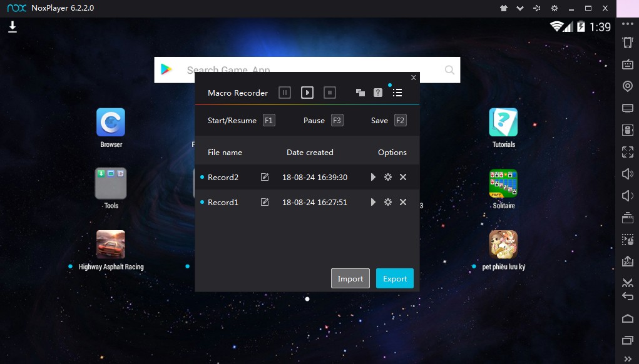Expand sidebar with double chevron

(x=628, y=359)
